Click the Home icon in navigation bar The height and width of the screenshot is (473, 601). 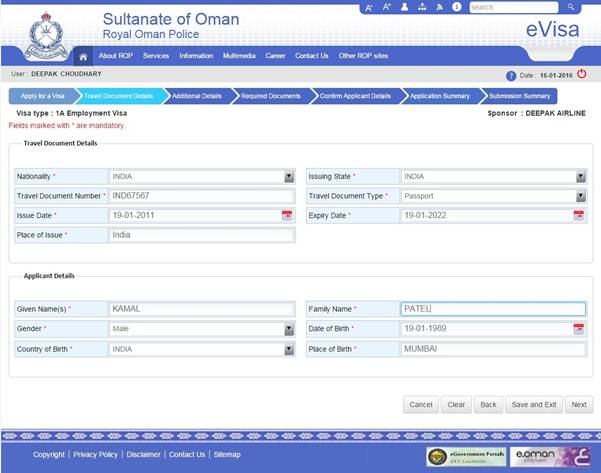(x=83, y=57)
